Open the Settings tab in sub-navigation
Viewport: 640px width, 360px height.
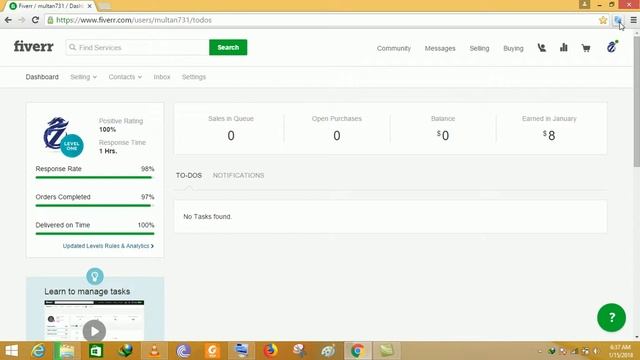pyautogui.click(x=194, y=77)
